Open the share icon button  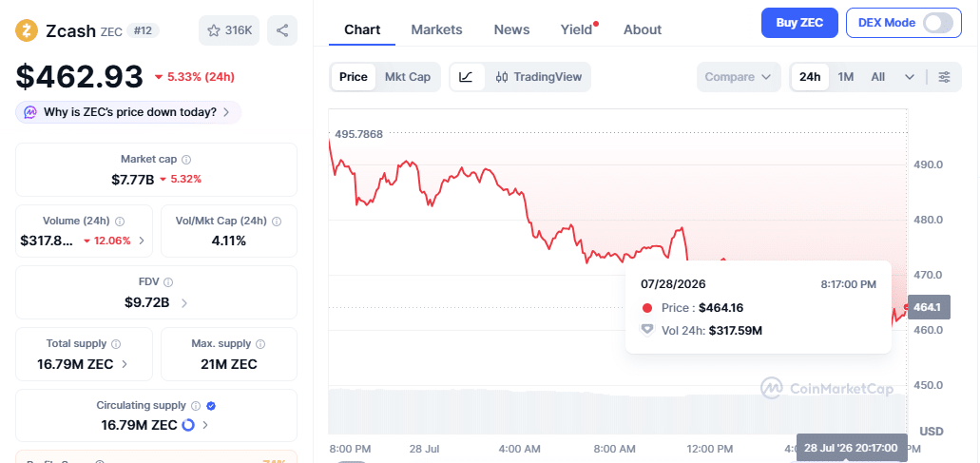click(282, 30)
